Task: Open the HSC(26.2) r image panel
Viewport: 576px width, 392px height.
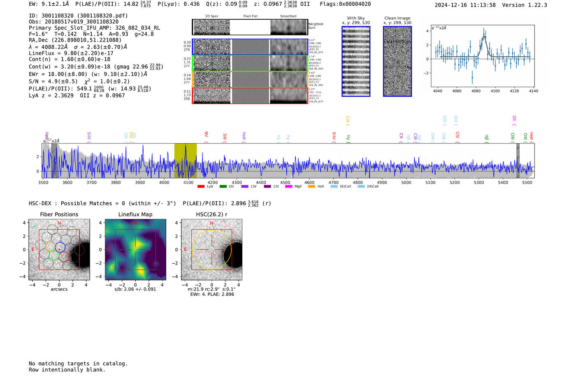Action: click(x=211, y=250)
